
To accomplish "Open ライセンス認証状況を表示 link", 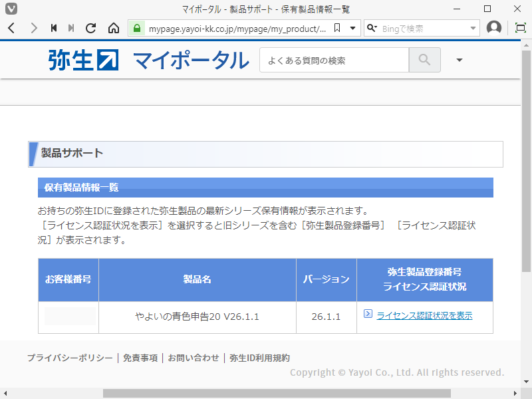I will (424, 315).
